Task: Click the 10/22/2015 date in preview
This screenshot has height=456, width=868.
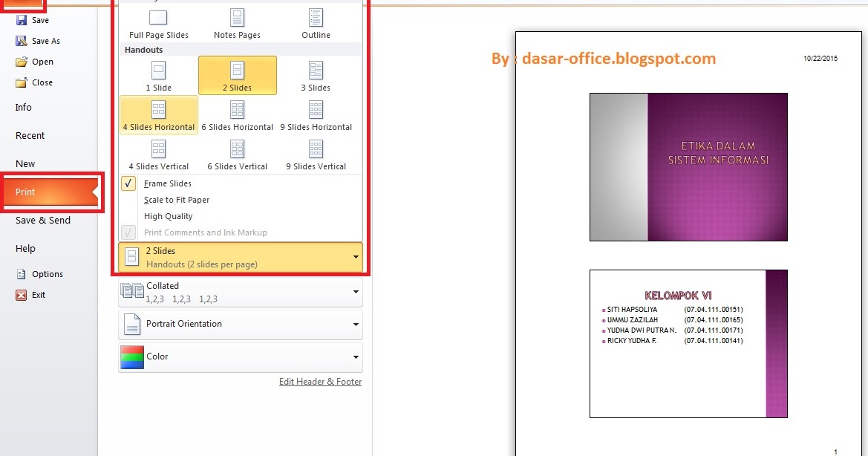Action: [820, 58]
